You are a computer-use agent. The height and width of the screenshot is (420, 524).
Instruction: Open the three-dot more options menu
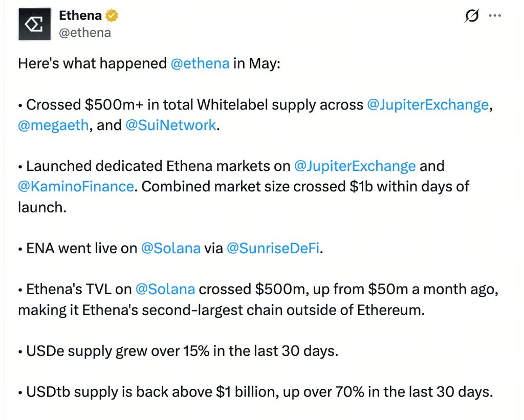[x=495, y=15]
